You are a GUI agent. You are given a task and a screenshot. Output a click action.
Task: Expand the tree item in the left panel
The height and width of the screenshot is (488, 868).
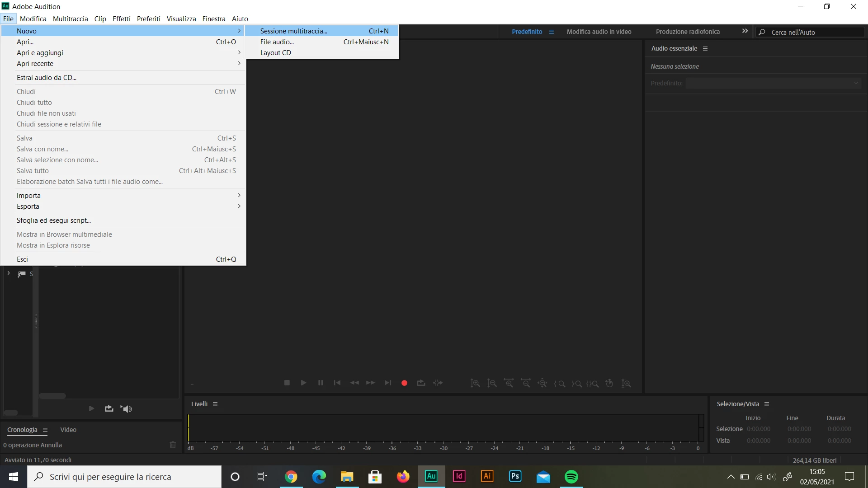(x=9, y=273)
